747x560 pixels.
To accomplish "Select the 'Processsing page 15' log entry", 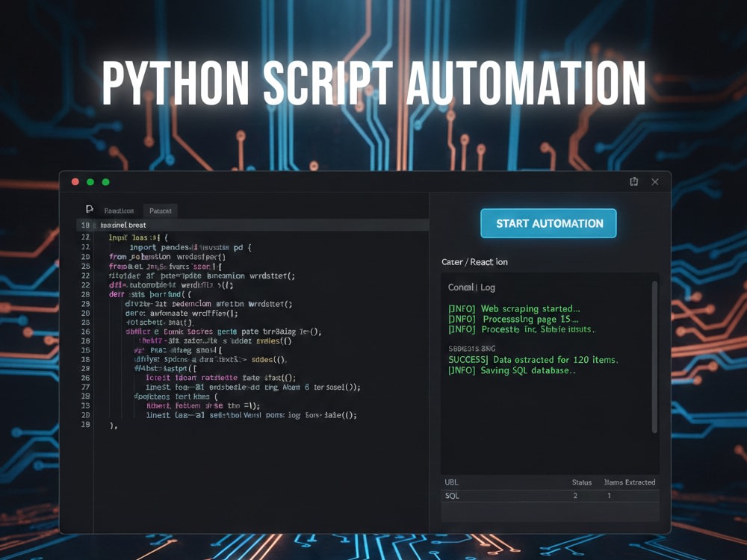I will pos(514,319).
